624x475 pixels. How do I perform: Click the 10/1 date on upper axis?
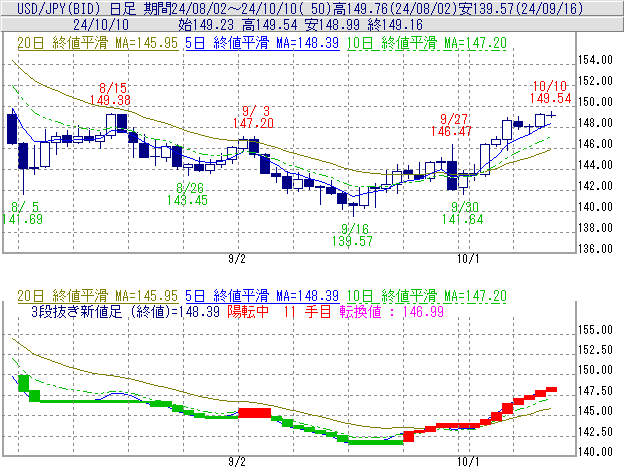468,259
